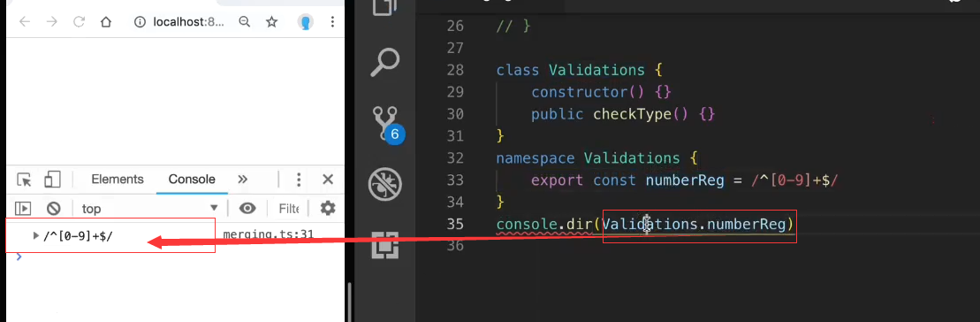Activate DevTools inspect element tool
The image size is (980, 322).
[x=24, y=180]
